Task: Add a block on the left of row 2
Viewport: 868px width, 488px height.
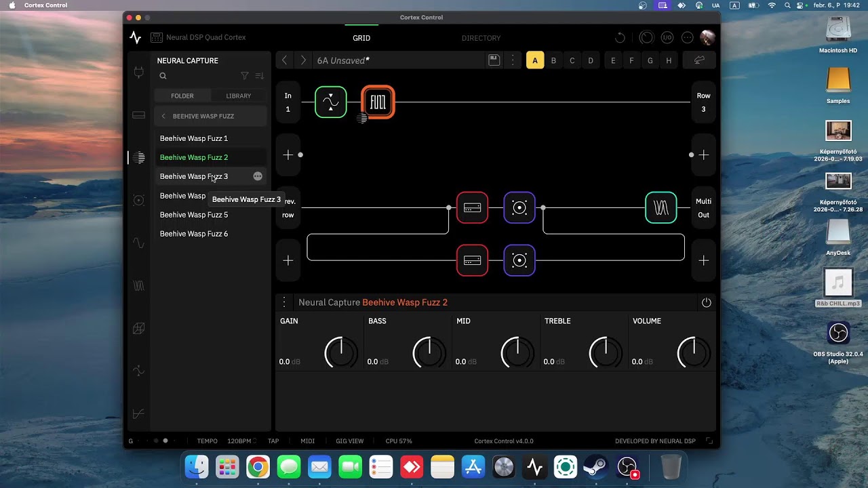Action: point(288,155)
